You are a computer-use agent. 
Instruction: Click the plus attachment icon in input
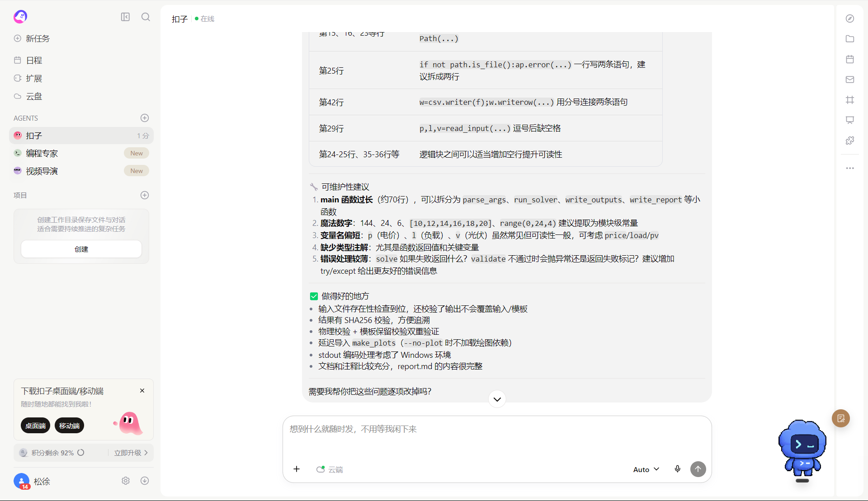[297, 469]
